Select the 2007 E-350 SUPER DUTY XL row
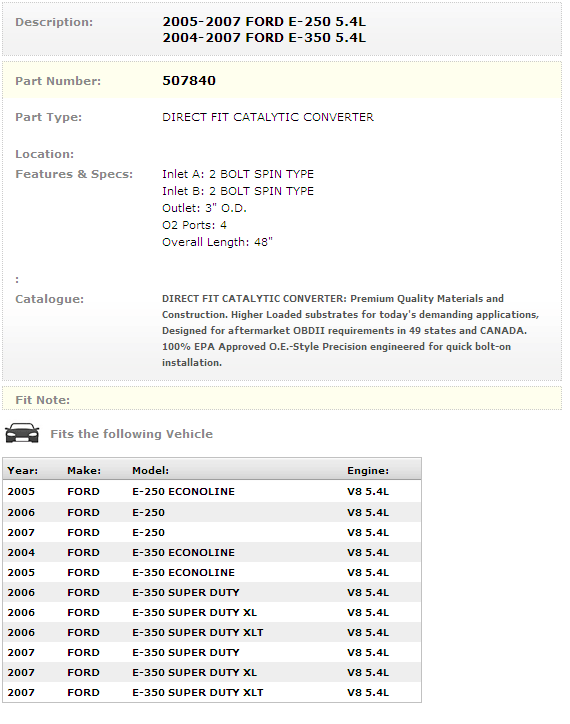Viewport: 570px width, 724px height. (x=212, y=672)
